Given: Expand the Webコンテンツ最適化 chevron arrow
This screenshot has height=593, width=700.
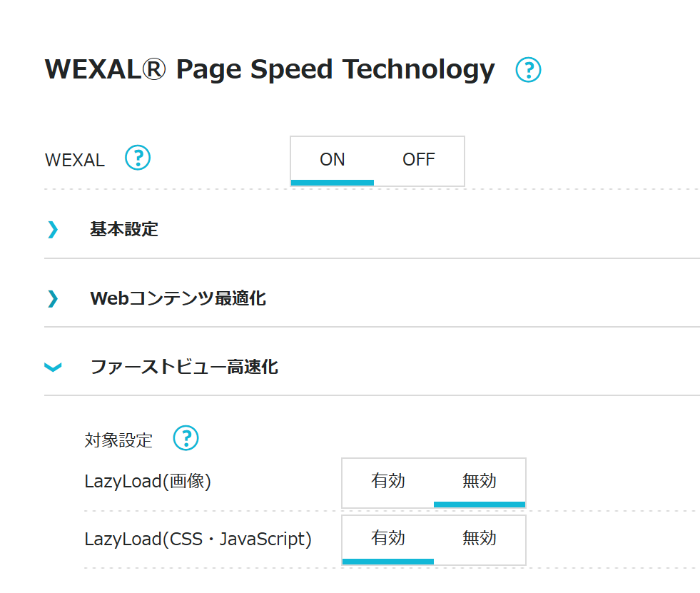Looking at the screenshot, I should (53, 298).
